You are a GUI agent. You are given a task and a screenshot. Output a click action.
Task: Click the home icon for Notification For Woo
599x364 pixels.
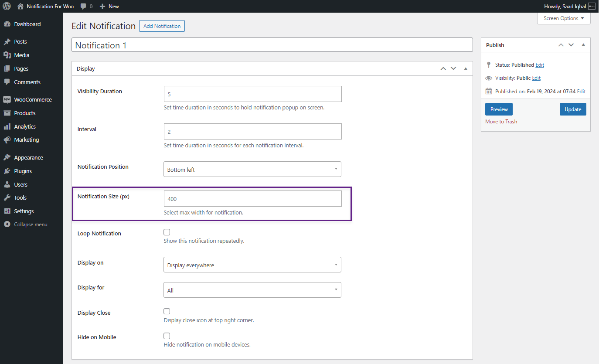coord(20,7)
